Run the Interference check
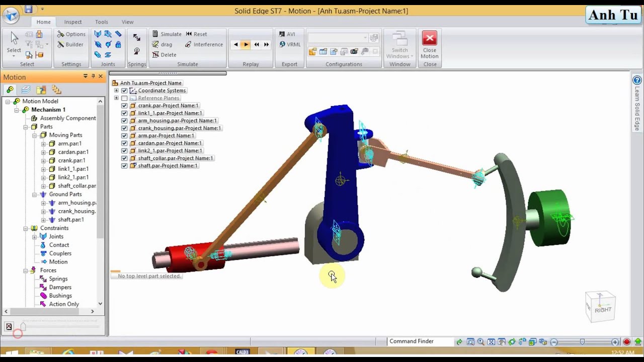 click(x=203, y=44)
